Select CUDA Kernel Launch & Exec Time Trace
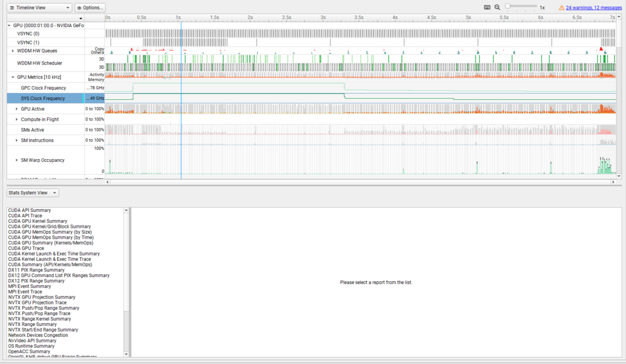626x364 pixels. click(49, 259)
